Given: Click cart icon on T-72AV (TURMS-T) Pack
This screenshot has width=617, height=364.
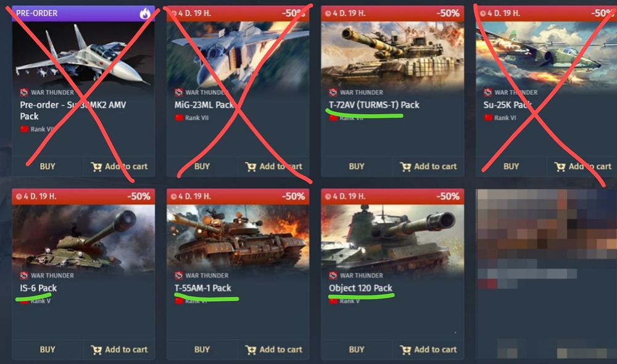Looking at the screenshot, I should coord(405,167).
